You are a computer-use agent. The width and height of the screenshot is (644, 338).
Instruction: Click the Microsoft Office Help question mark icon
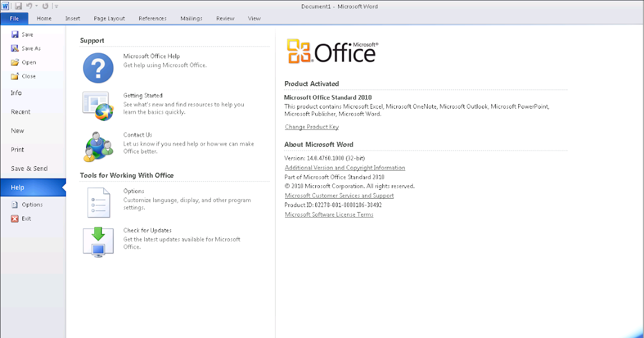(x=98, y=68)
